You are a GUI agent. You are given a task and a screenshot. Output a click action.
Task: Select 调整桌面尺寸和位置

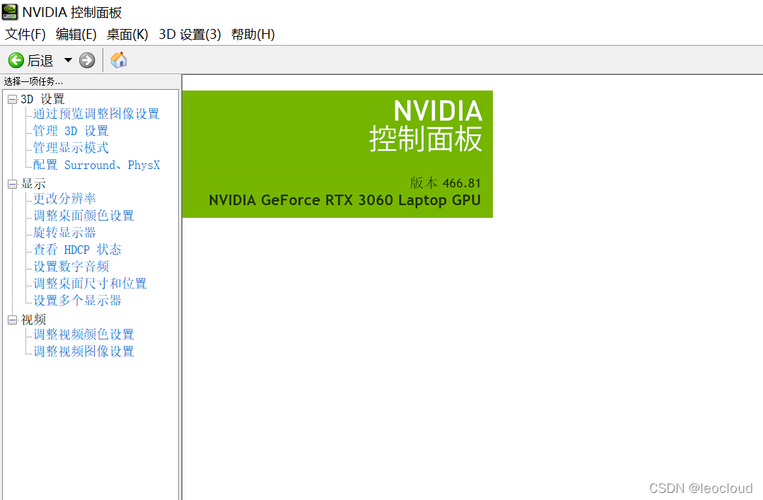(x=90, y=284)
